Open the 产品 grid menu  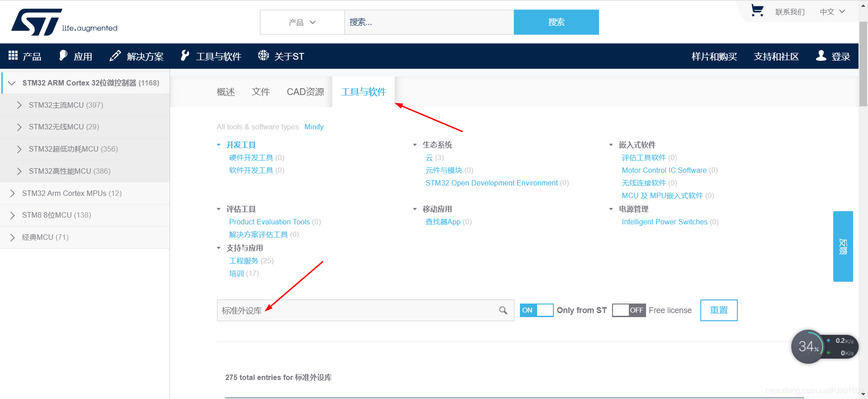point(25,56)
